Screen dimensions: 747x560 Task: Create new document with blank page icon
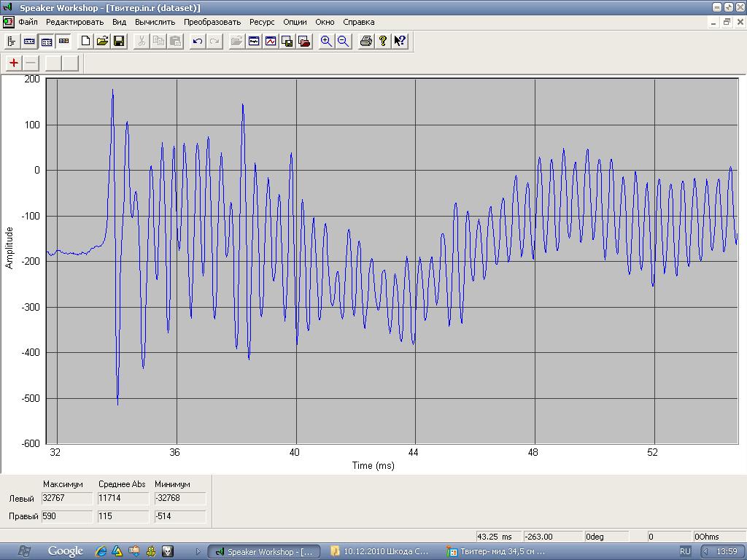pyautogui.click(x=85, y=42)
